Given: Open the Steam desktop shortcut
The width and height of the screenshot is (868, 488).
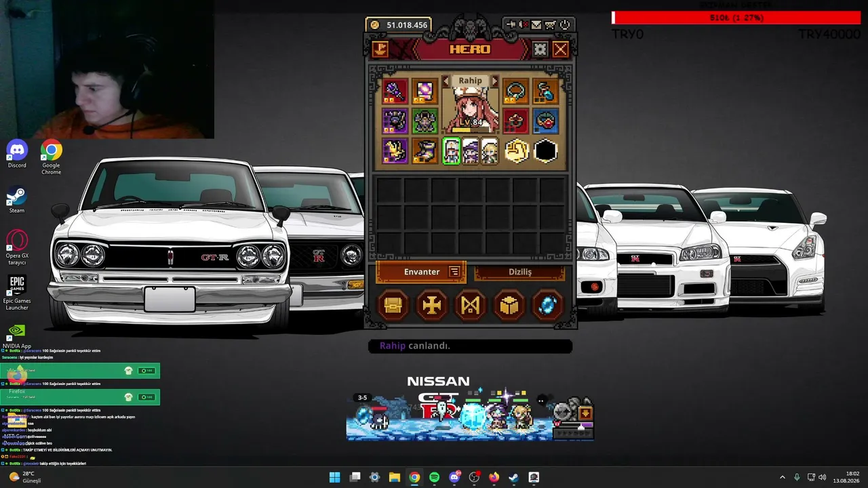Looking at the screenshot, I should coord(17,199).
